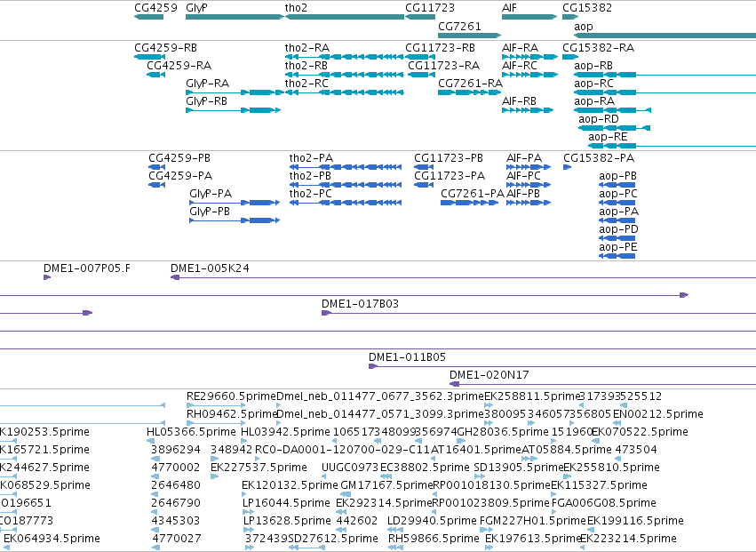
Task: Open the aop-RA transcript
Action: 594,101
